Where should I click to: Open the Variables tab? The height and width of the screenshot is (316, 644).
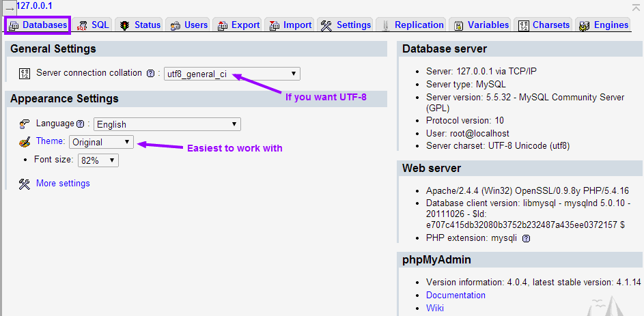click(481, 25)
